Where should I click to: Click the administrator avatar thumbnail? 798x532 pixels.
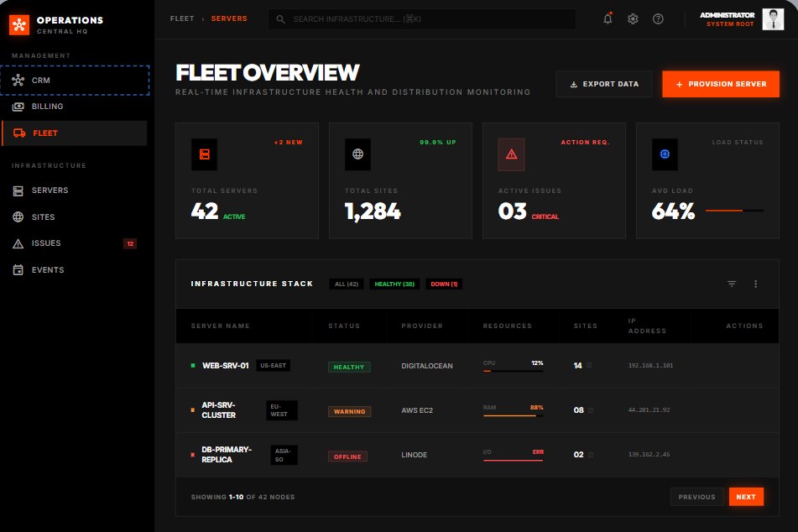click(773, 19)
